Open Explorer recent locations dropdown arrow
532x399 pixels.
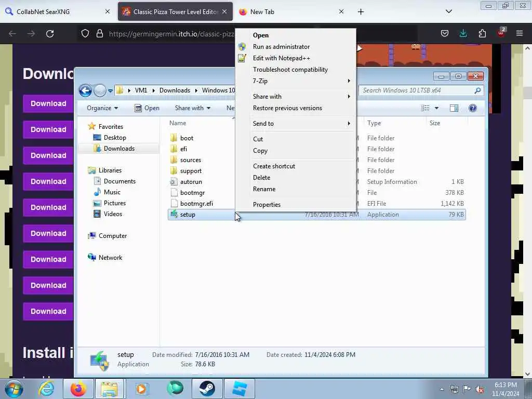pyautogui.click(x=110, y=91)
